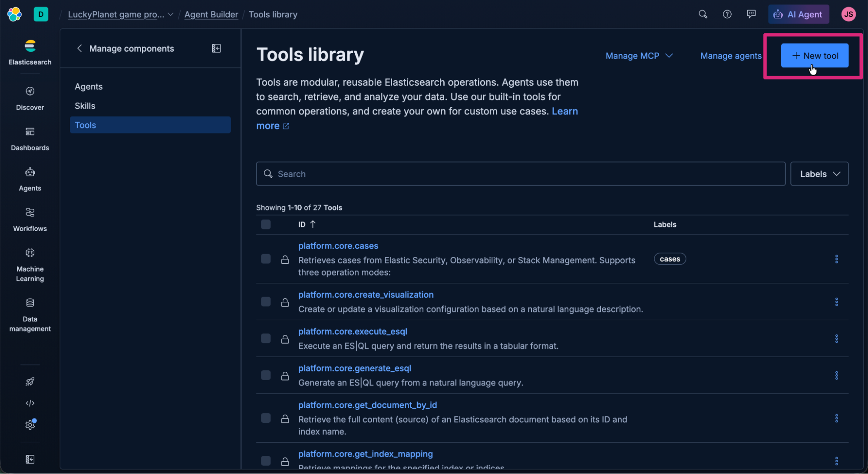Open the Labels filter dropdown
Viewport: 868px width, 474px height.
pos(819,174)
